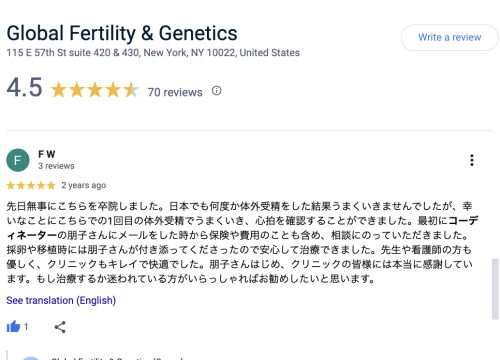
Task: Click the 115 E 57th St address line
Action: (153, 53)
